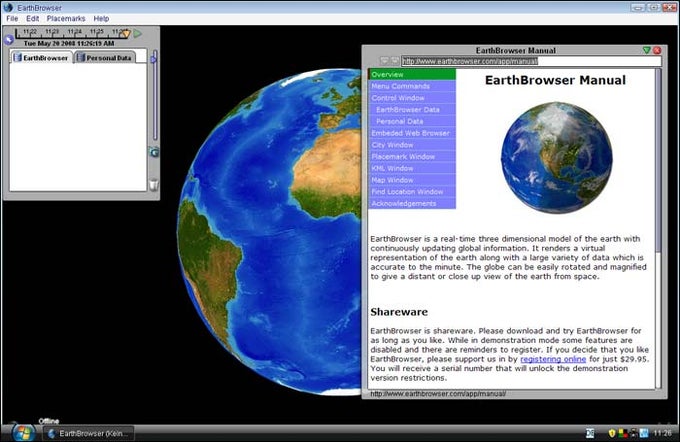Image resolution: width=680 pixels, height=442 pixels.
Task: Open the Personal Data manual subsection
Action: 412,121
